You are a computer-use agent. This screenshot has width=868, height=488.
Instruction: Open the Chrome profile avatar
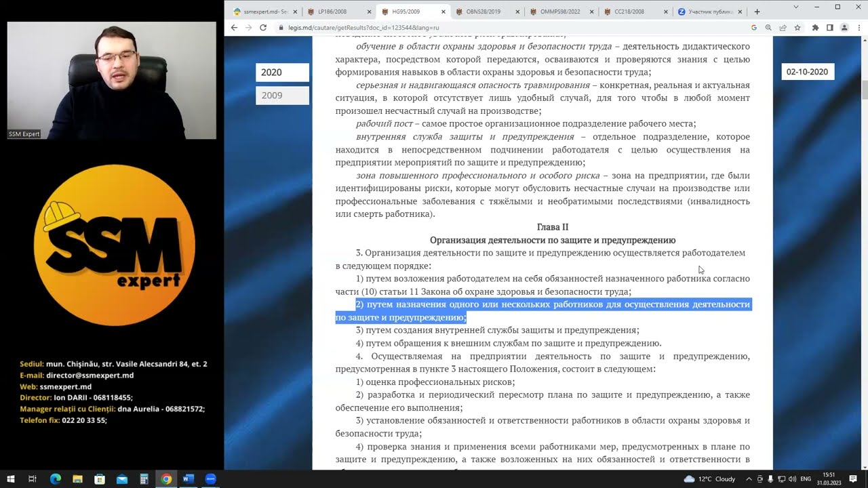coord(844,28)
